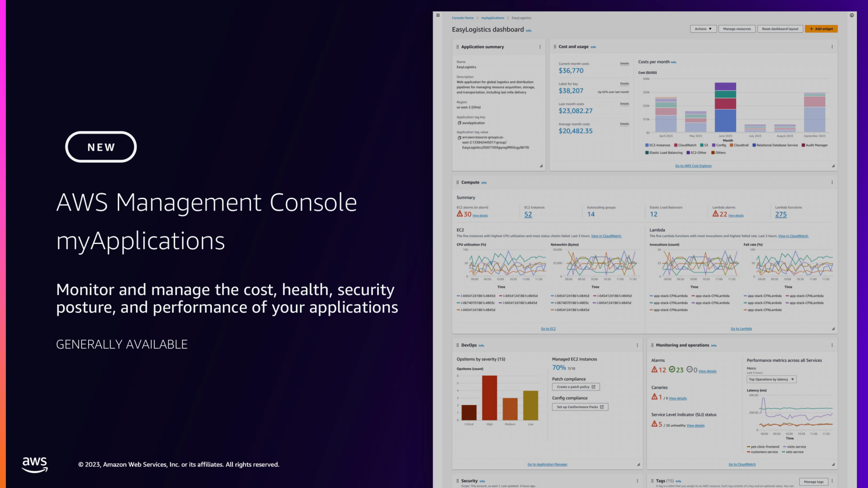View details for Canaries
Viewport: 868px width, 488px height.
(678, 399)
